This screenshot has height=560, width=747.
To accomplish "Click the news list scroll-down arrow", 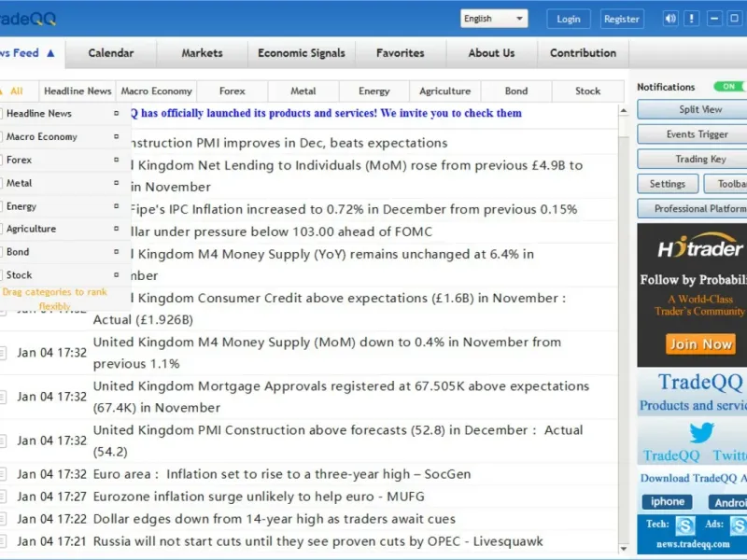I will click(623, 549).
